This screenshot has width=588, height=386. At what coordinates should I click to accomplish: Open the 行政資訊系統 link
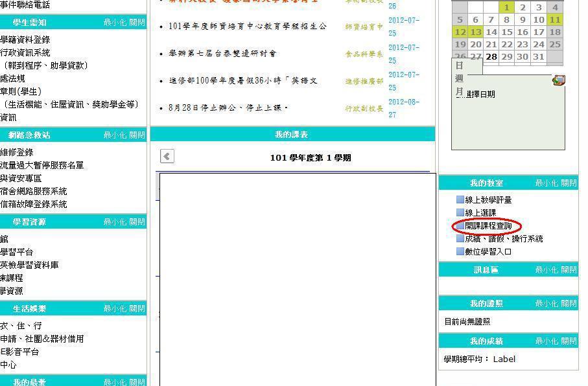(x=25, y=52)
